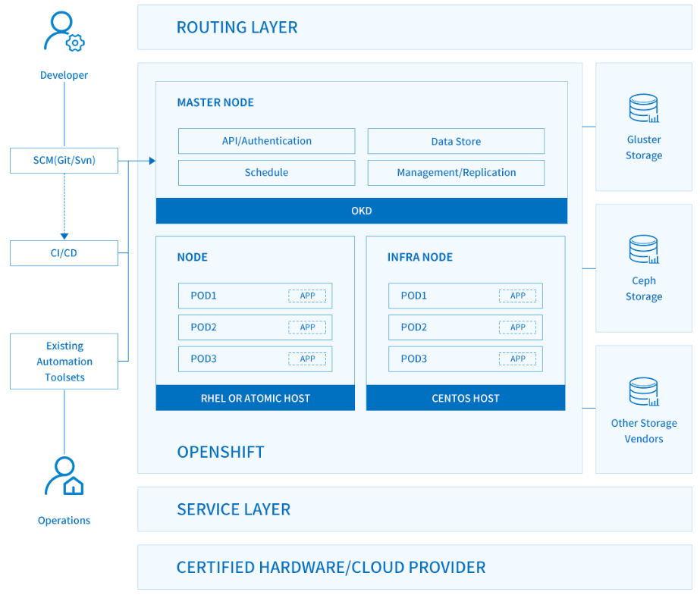Click POD1 text in the INFRA NODE

coord(414,296)
